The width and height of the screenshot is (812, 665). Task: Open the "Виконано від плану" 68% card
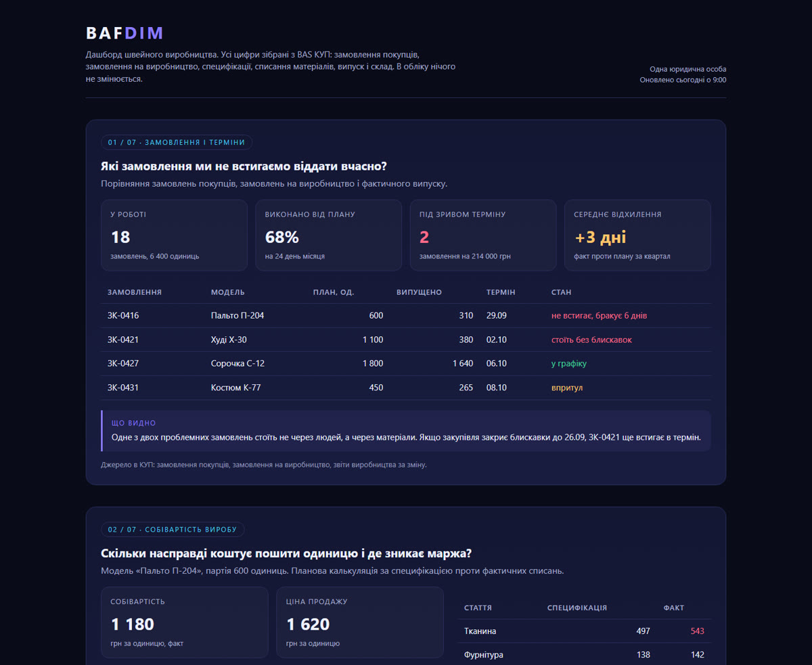click(x=328, y=235)
